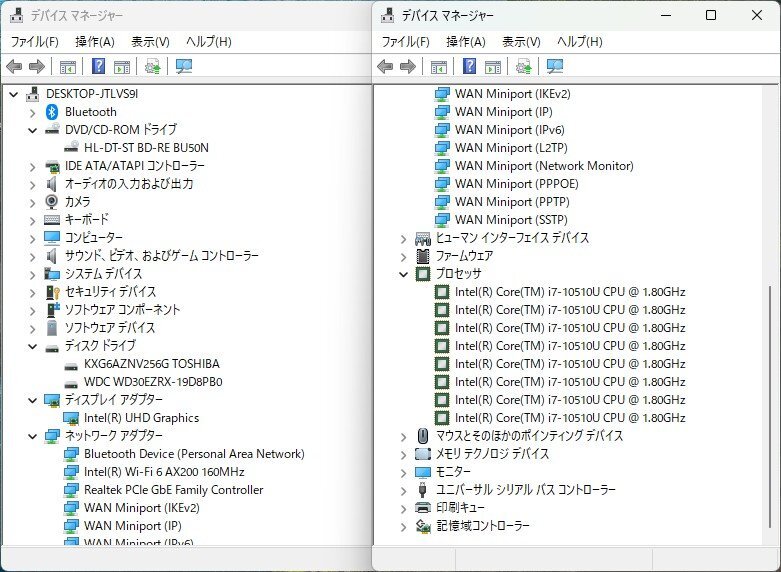
Task: Click the USB icon beside ユニバーサル シリアル バス コントローラー
Action: [423, 490]
